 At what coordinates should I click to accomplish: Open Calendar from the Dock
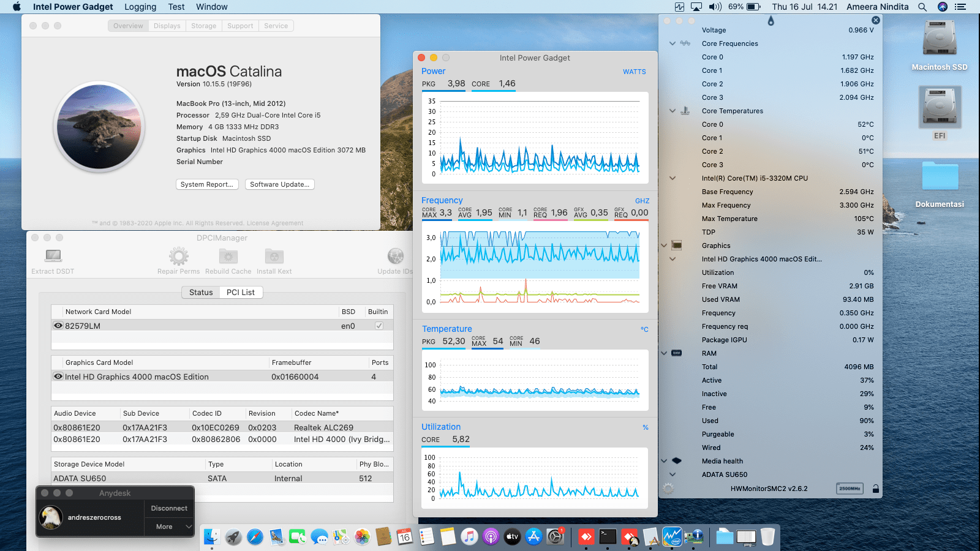coord(405,537)
